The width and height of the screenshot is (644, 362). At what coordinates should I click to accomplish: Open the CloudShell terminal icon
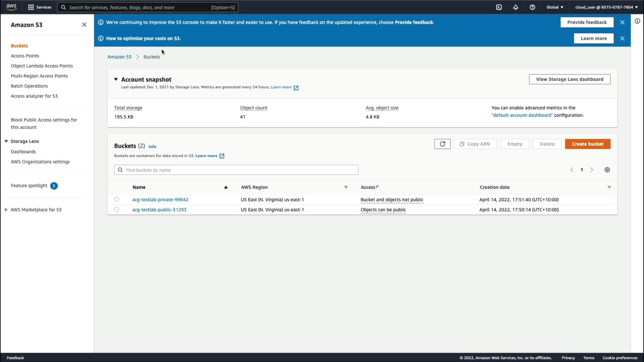point(499,7)
